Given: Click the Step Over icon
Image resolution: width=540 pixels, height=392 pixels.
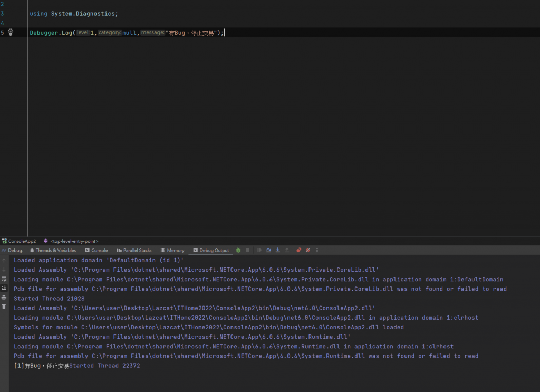Looking at the screenshot, I should [268, 251].
